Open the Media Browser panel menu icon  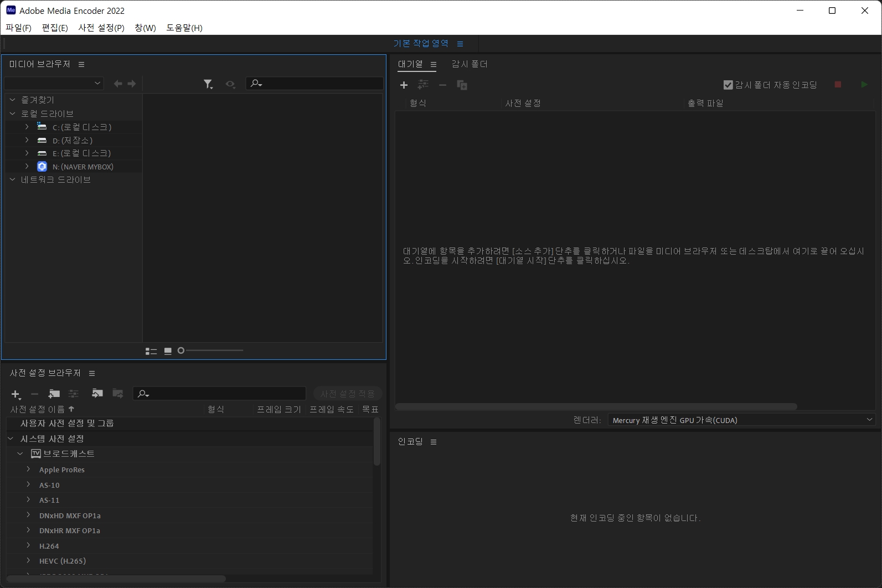click(x=81, y=64)
